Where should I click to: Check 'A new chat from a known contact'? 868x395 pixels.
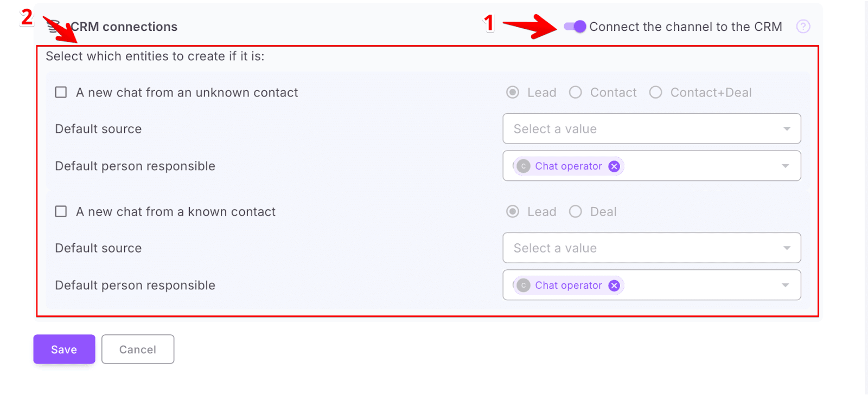click(61, 212)
